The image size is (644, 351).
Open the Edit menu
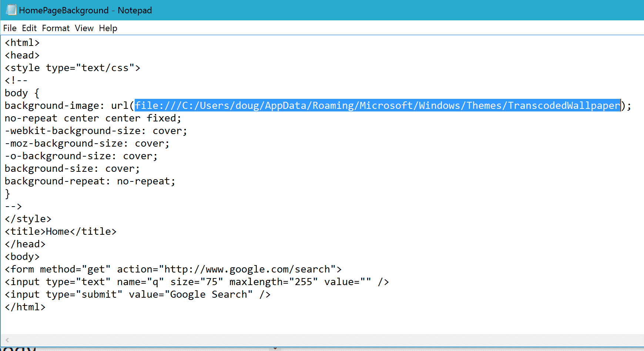[x=29, y=28]
